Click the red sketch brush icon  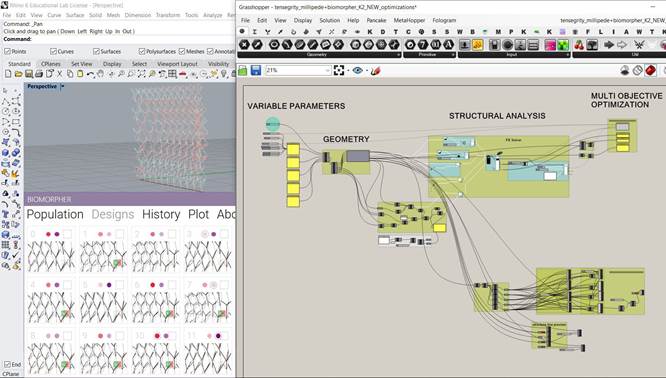click(375, 71)
